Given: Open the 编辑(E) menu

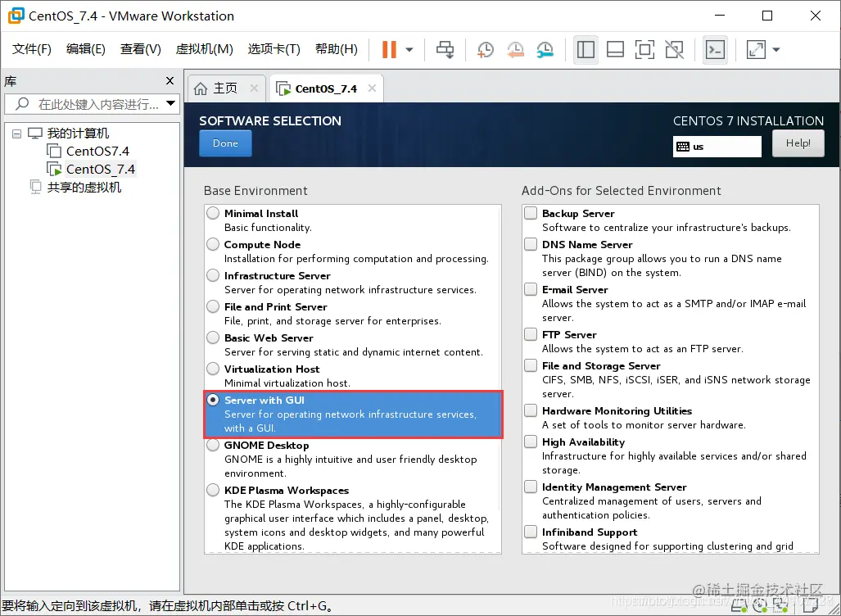Looking at the screenshot, I should pos(86,49).
